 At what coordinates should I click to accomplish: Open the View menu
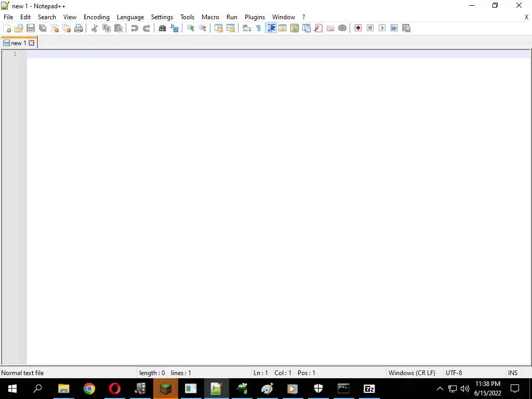pos(70,17)
